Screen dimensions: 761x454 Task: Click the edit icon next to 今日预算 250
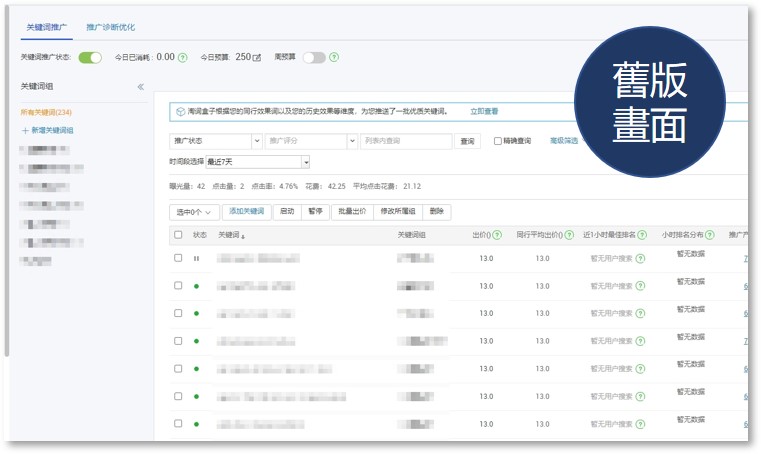pos(257,58)
